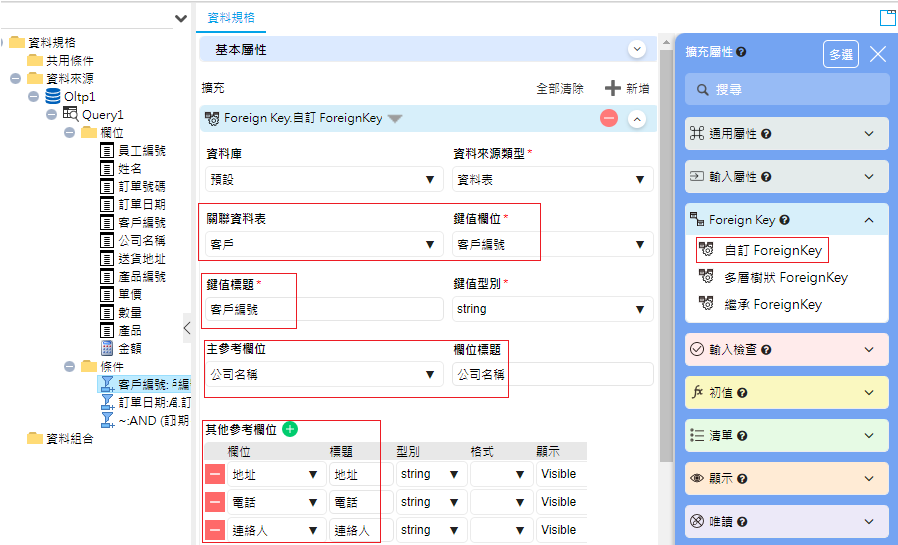Screen dimensions: 898x545
Task: Click the red remove icon on Foreign Key header
Action: (x=609, y=119)
